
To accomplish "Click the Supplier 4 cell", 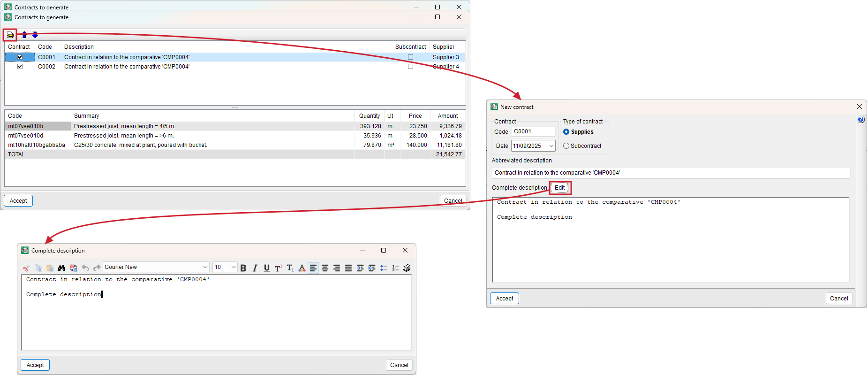I will tap(446, 66).
